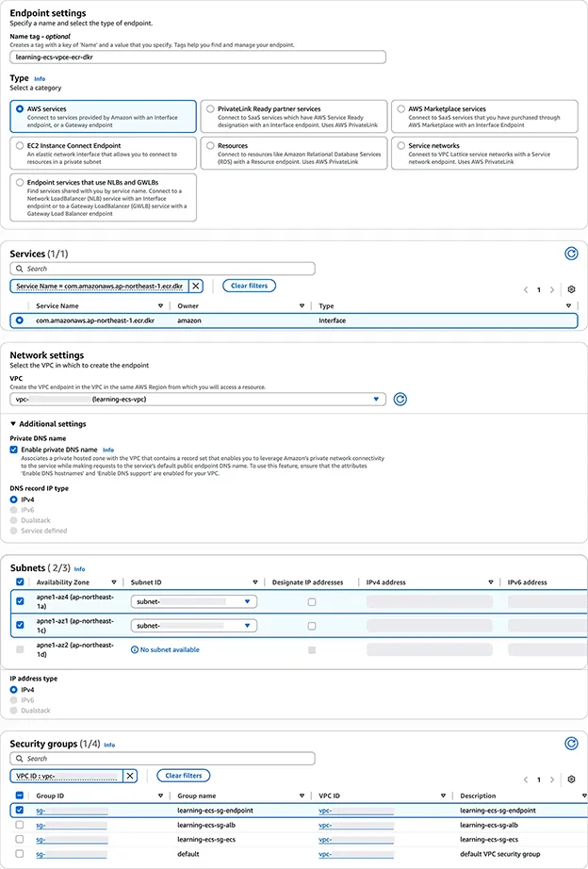Open Info link next to Subnets

coord(80,569)
